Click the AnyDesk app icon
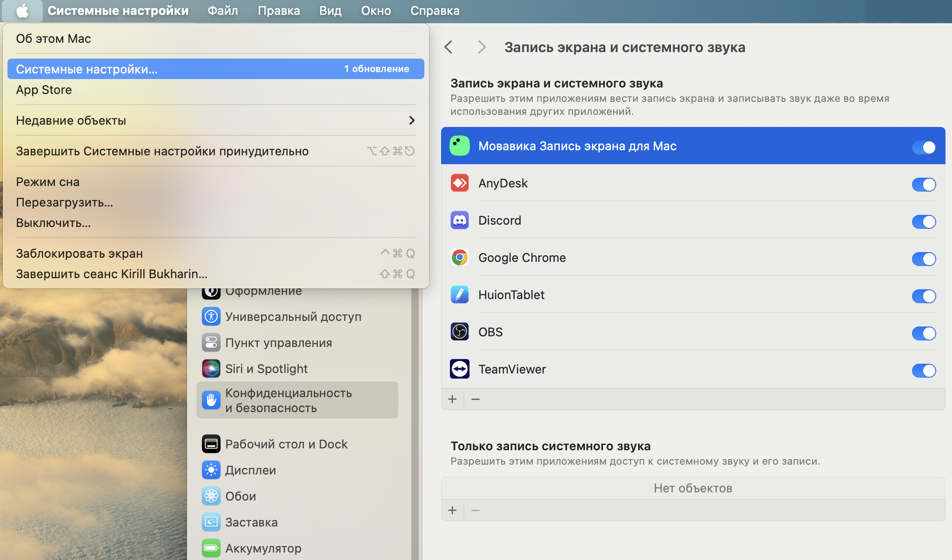 (459, 183)
